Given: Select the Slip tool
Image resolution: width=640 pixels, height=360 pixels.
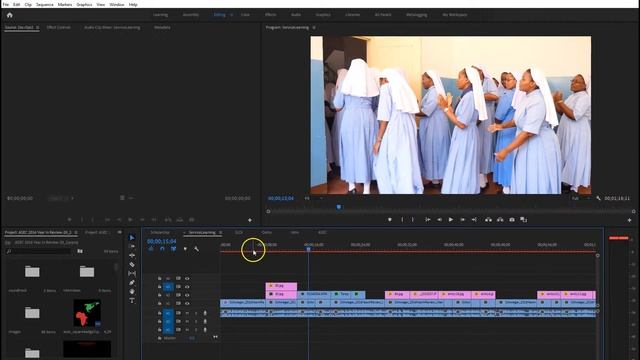Looking at the screenshot, I should tap(132, 273).
